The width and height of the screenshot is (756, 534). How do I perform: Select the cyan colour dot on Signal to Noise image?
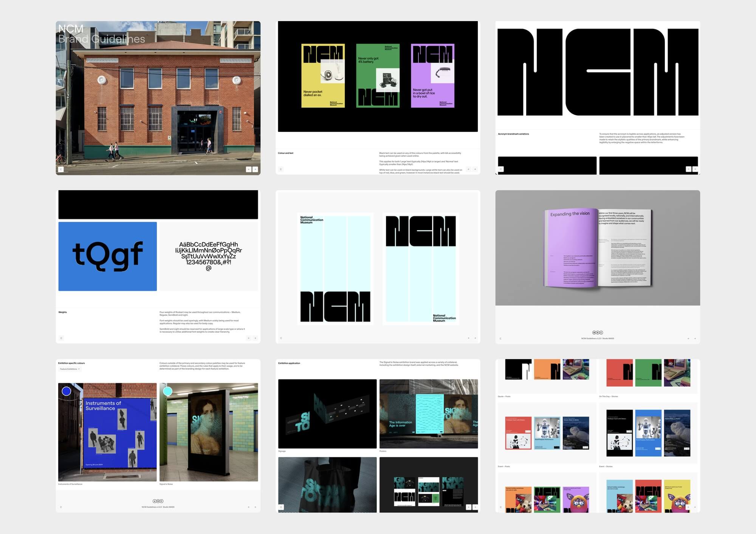(x=167, y=391)
